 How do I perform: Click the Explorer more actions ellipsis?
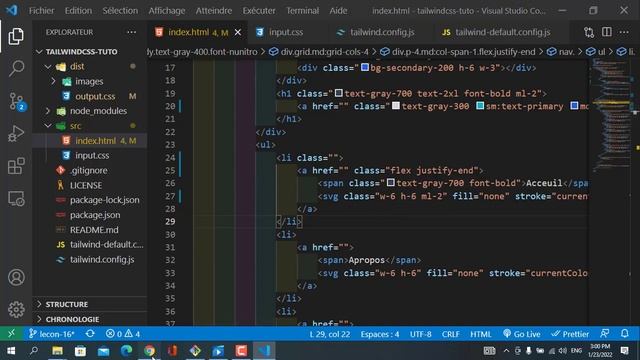[131, 32]
